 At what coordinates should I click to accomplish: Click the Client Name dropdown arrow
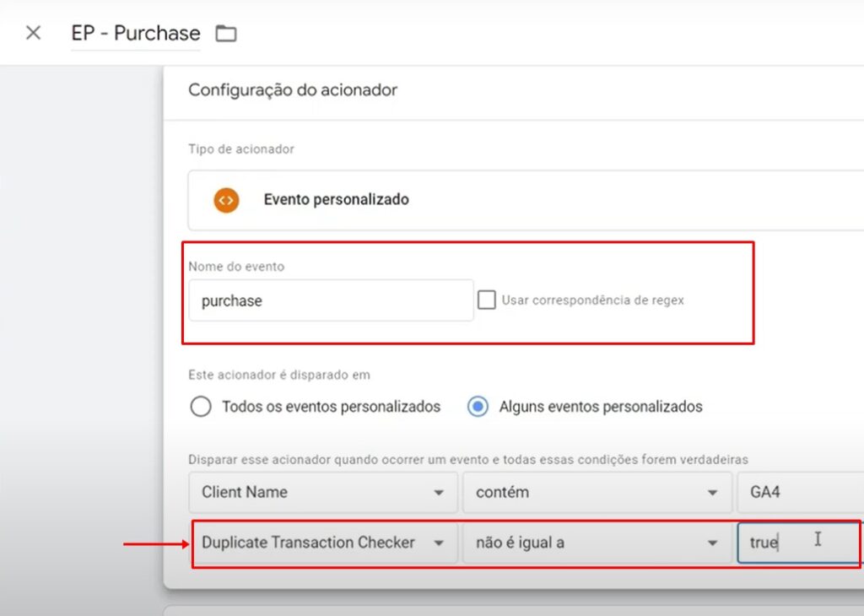pos(439,493)
